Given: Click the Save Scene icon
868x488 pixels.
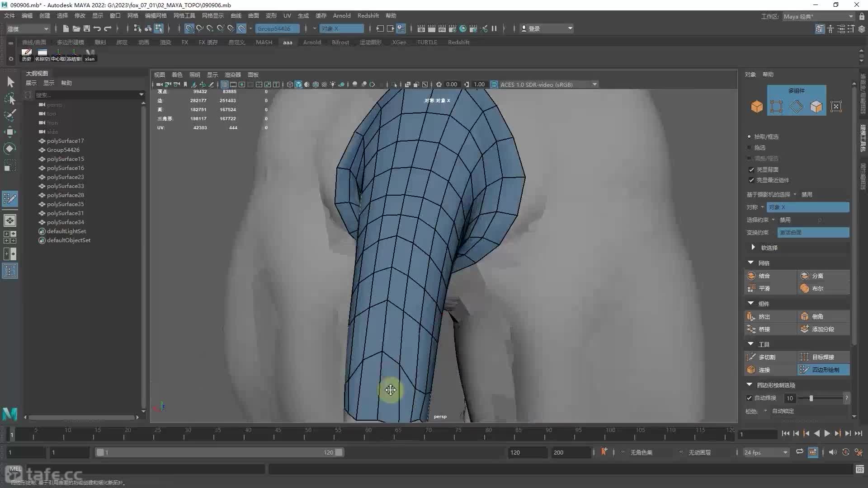Looking at the screenshot, I should click(x=87, y=28).
